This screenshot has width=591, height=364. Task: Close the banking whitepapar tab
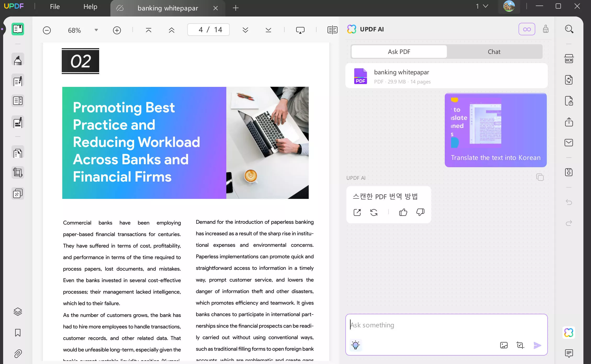click(x=216, y=8)
